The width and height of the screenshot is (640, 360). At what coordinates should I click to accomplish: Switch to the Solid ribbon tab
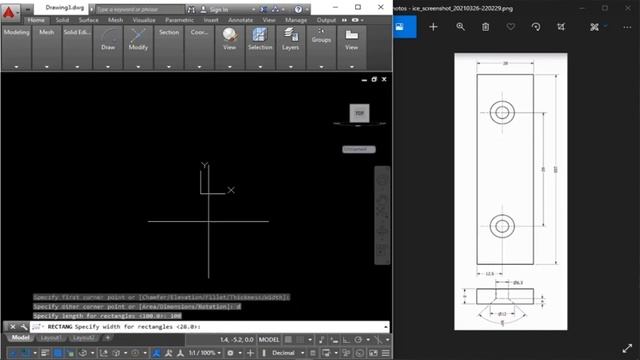62,20
